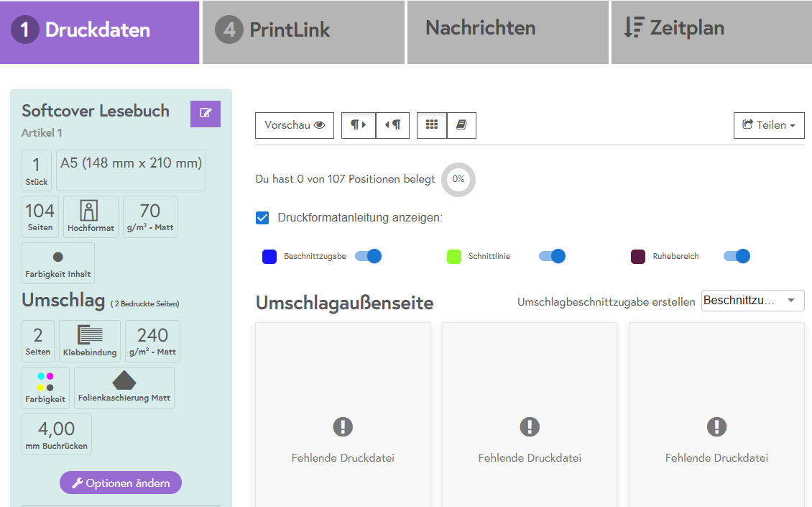Disable the Ruhebereich switch
This screenshot has width=812, height=507.
737,256
